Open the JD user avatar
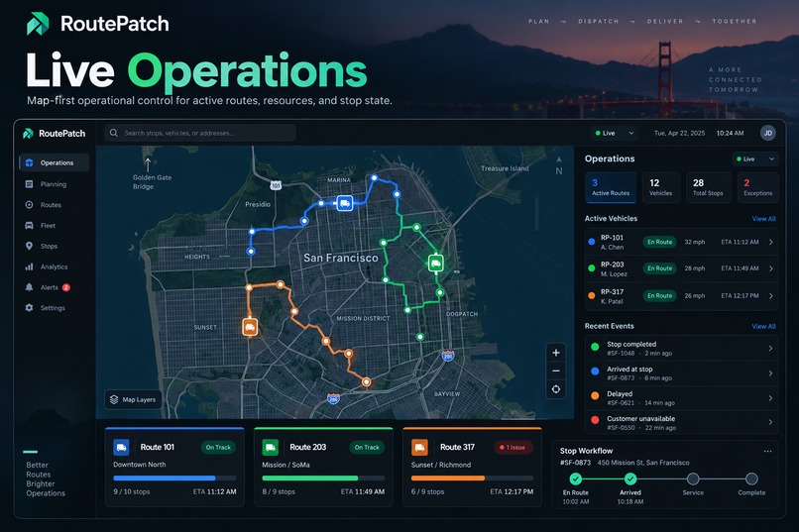Viewport: 799px width, 532px height. (x=768, y=133)
